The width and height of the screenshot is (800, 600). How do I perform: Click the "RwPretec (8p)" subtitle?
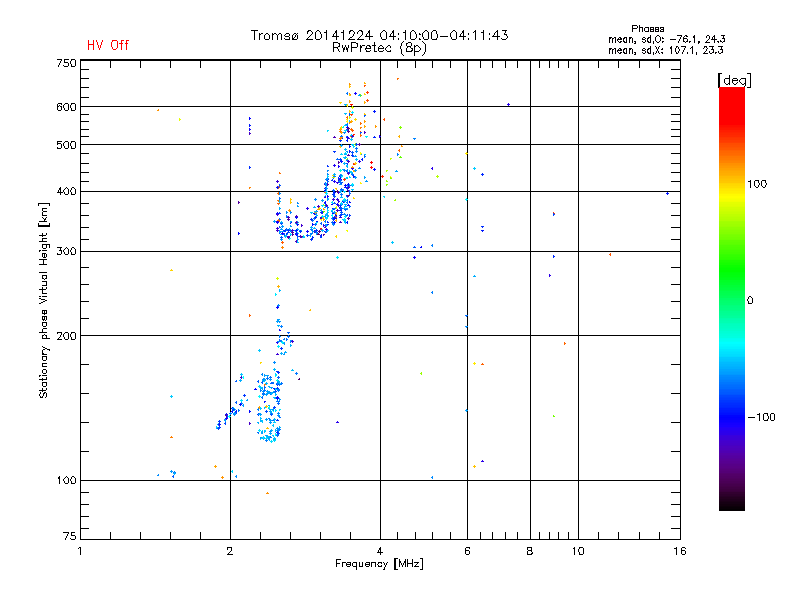379,48
